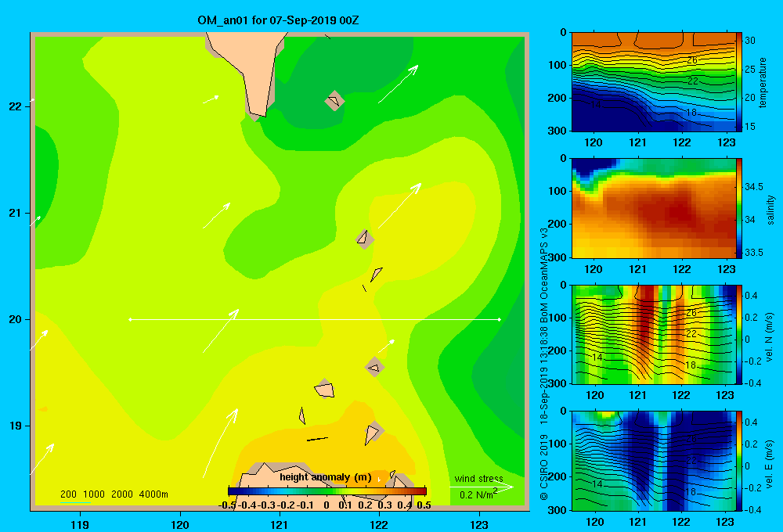Click the vel. E (m/s) color scale
This screenshot has height=532, width=783.
point(738,461)
